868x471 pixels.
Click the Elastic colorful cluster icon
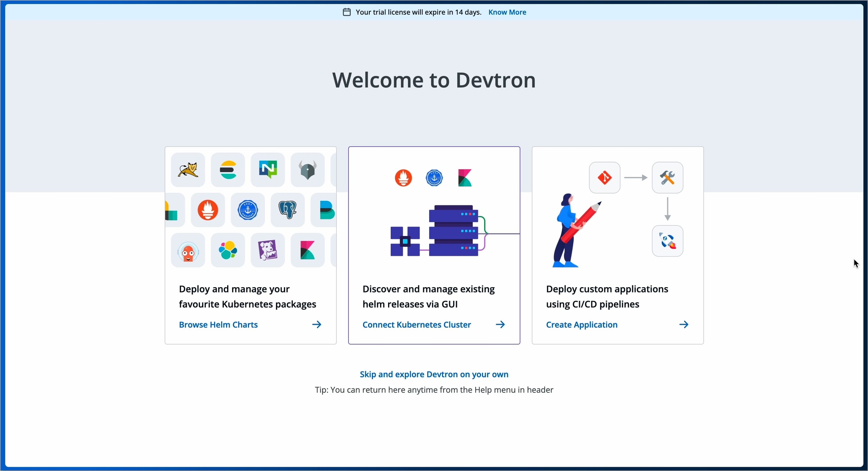[228, 250]
